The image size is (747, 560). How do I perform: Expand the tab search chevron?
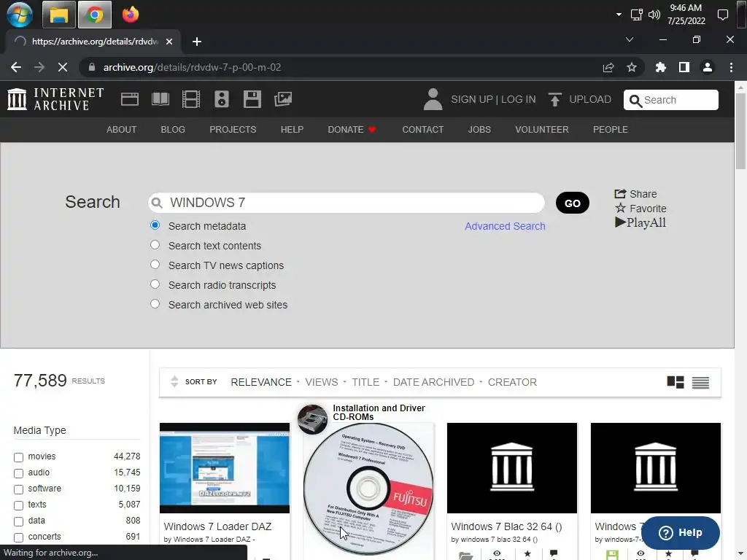tap(630, 39)
